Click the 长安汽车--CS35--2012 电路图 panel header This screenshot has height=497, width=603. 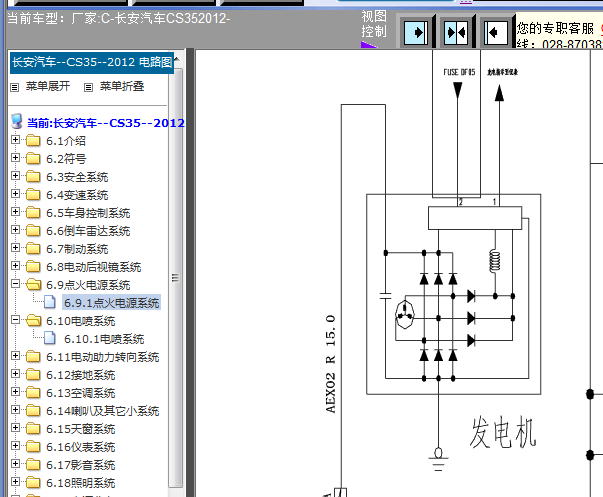coord(90,63)
